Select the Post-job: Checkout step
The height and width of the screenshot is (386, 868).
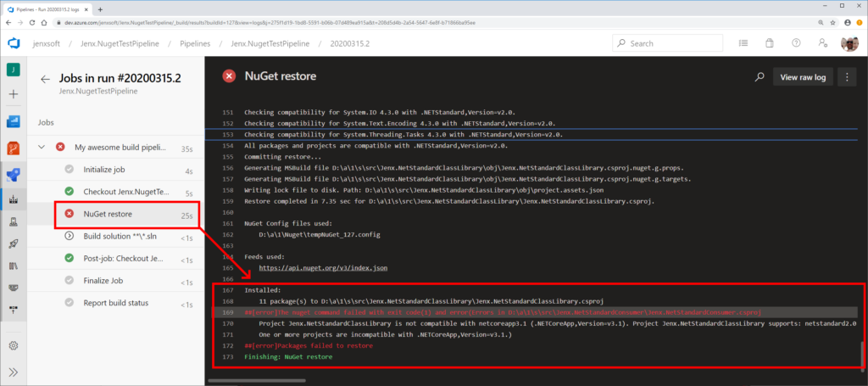tap(115, 258)
